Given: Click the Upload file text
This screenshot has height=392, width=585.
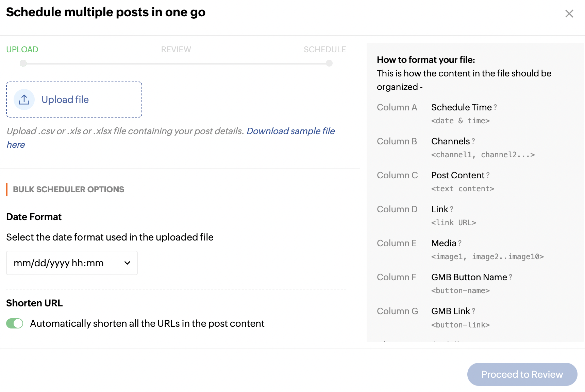Looking at the screenshot, I should click(65, 100).
